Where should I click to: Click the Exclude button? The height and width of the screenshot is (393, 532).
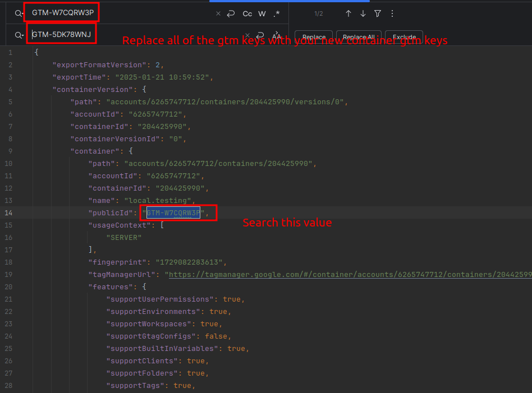pyautogui.click(x=404, y=37)
